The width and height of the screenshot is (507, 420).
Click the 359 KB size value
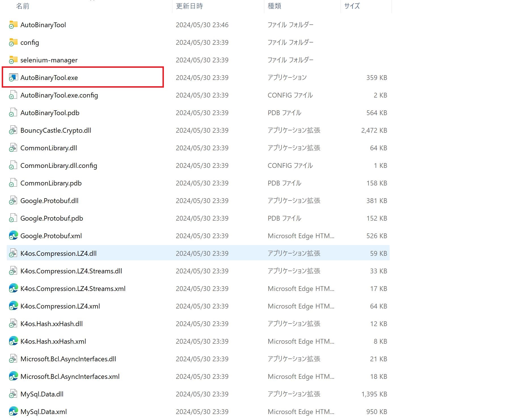pyautogui.click(x=377, y=78)
